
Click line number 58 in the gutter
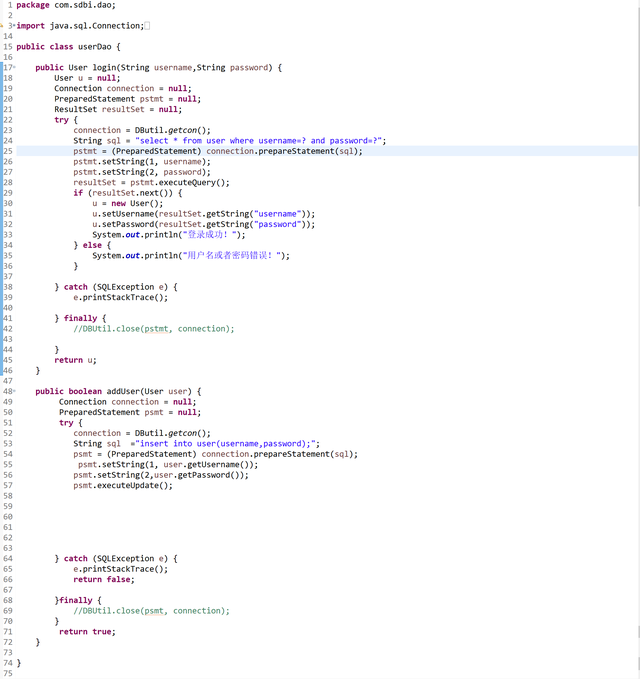(x=8, y=496)
